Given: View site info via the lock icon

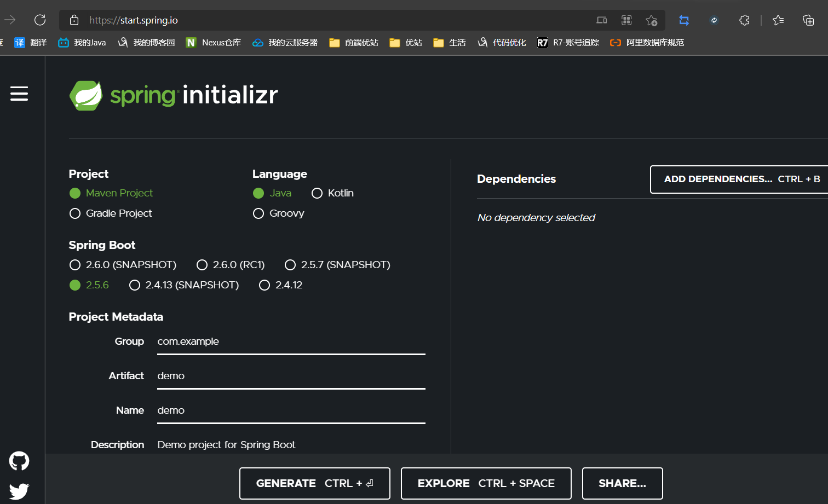Looking at the screenshot, I should click(74, 20).
